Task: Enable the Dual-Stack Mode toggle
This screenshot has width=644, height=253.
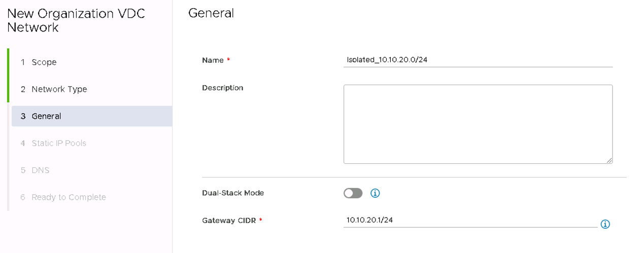Action: pyautogui.click(x=353, y=193)
